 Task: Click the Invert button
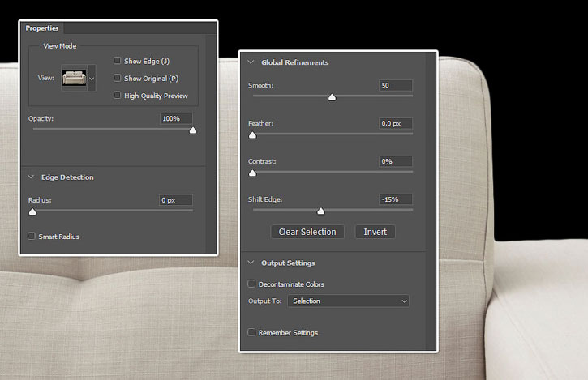(375, 232)
